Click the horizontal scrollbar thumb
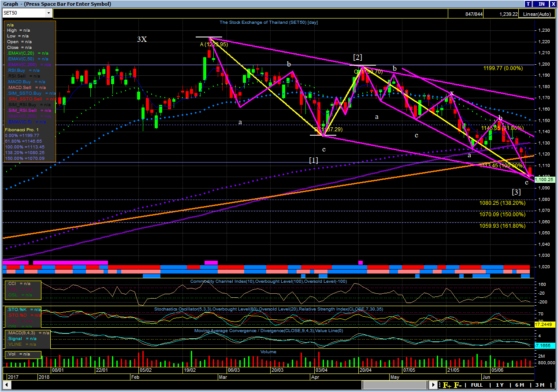 395,385
